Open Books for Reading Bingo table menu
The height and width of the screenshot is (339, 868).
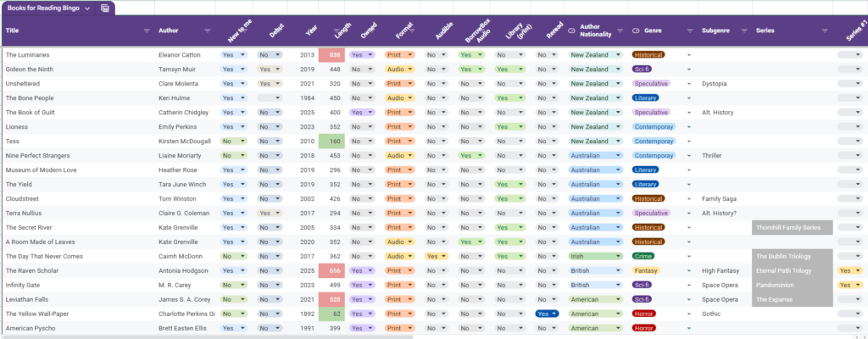tap(87, 8)
